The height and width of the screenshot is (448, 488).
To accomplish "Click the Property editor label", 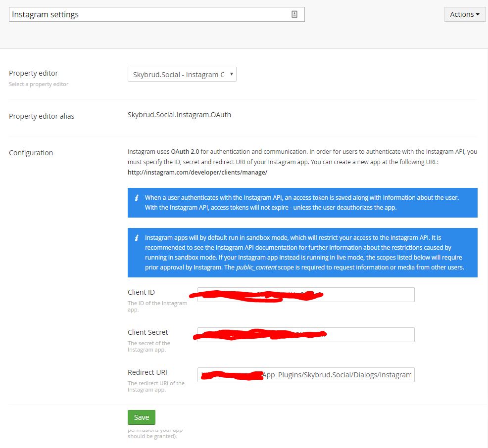I will click(33, 73).
